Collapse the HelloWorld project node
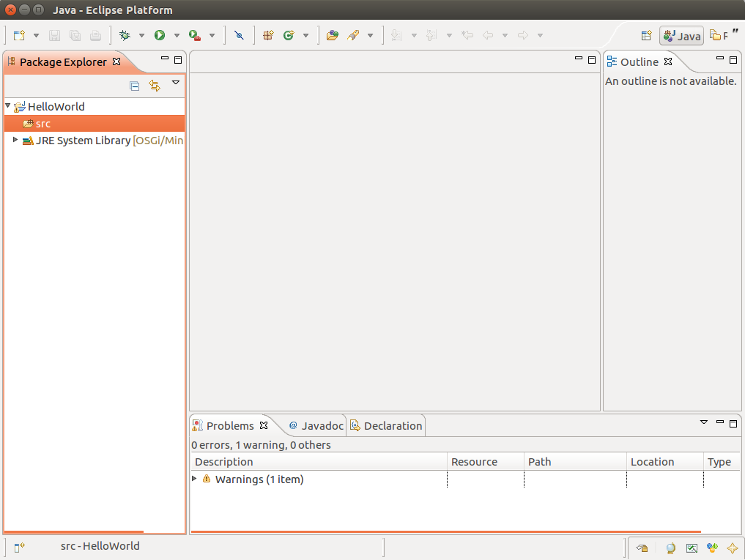Image resolution: width=745 pixels, height=560 pixels. point(7,105)
